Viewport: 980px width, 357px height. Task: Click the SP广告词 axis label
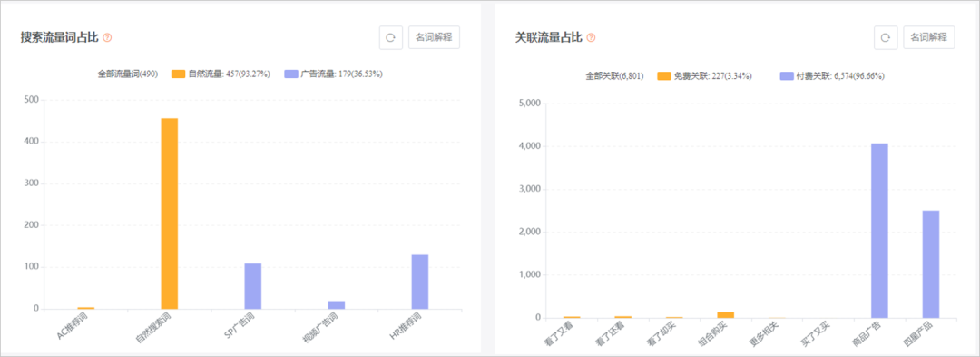(x=240, y=327)
